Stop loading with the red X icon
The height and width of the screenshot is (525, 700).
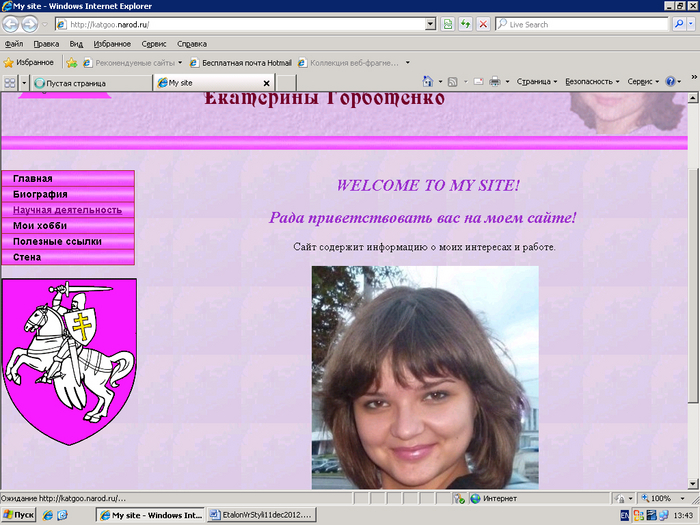(483, 25)
